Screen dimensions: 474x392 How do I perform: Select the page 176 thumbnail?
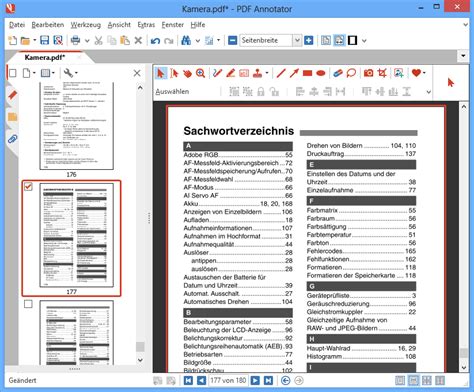(x=77, y=127)
